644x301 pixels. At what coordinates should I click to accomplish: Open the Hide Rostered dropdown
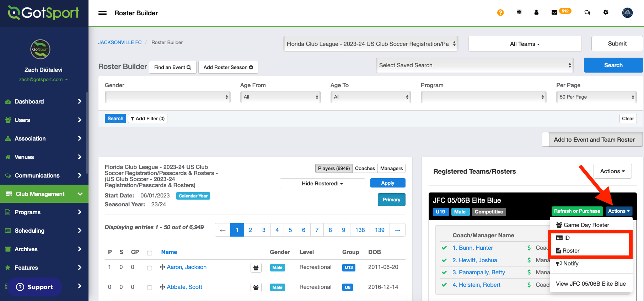(x=322, y=184)
